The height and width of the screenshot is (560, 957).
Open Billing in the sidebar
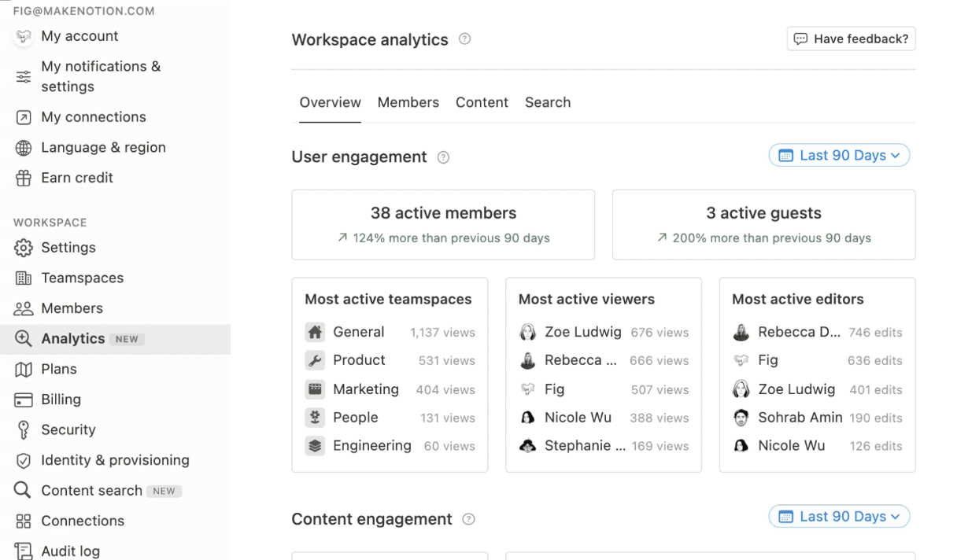click(x=61, y=400)
